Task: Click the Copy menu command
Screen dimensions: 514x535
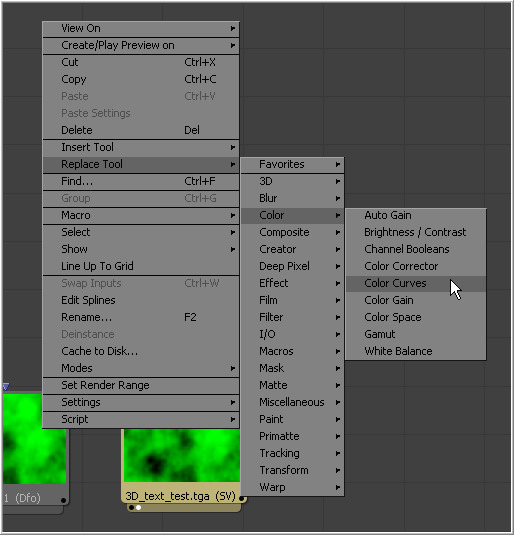Action: point(141,79)
